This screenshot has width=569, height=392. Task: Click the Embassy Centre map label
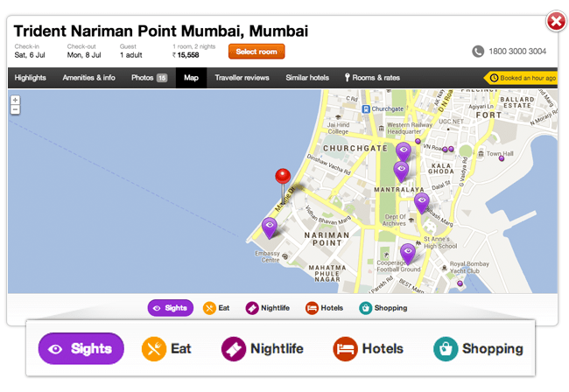point(268,256)
